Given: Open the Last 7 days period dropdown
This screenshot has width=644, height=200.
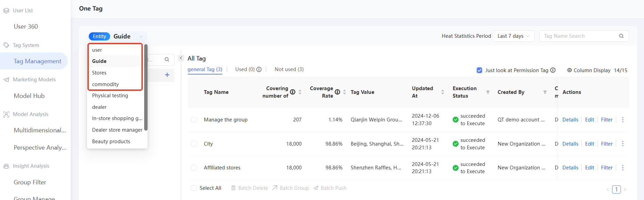Looking at the screenshot, I should (513, 36).
